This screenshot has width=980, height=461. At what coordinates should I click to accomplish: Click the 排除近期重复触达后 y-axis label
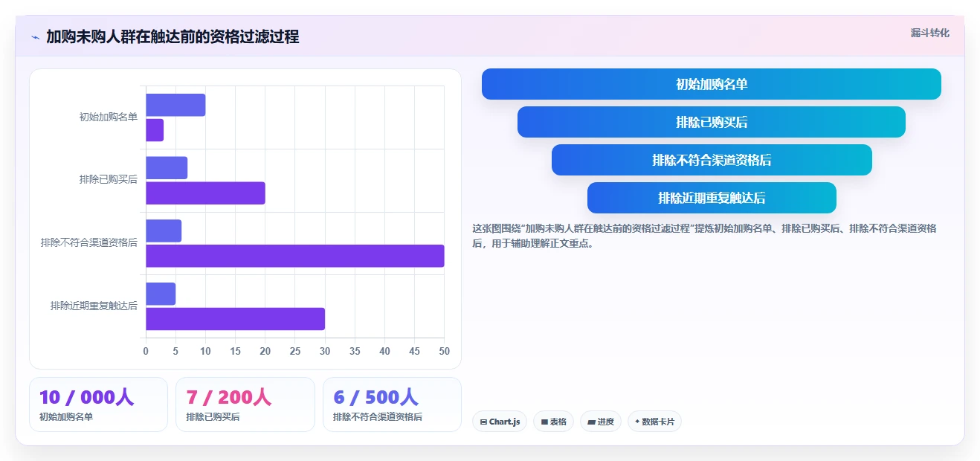[94, 306]
